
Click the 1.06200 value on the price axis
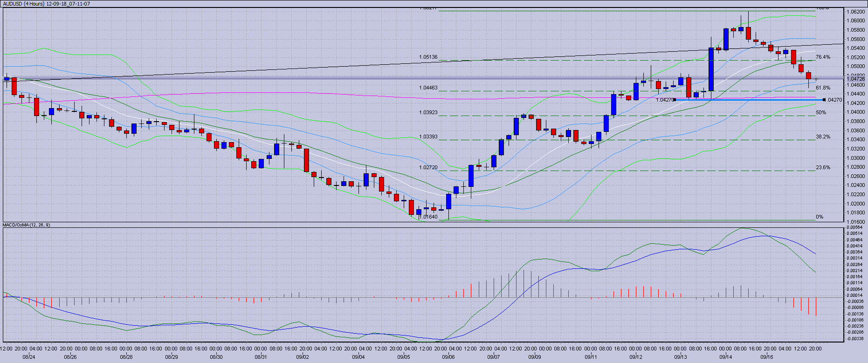(856, 12)
